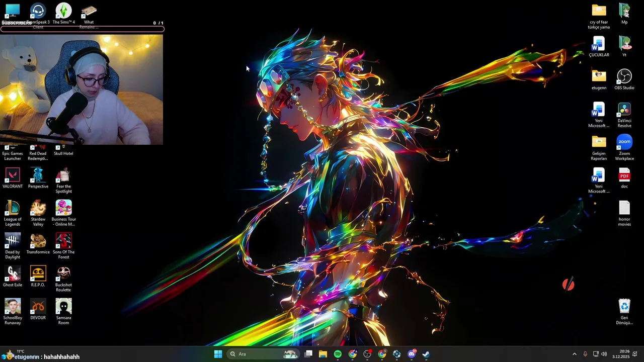Open the What Remains book icon
Screen dimensions: 644x362
89,11
